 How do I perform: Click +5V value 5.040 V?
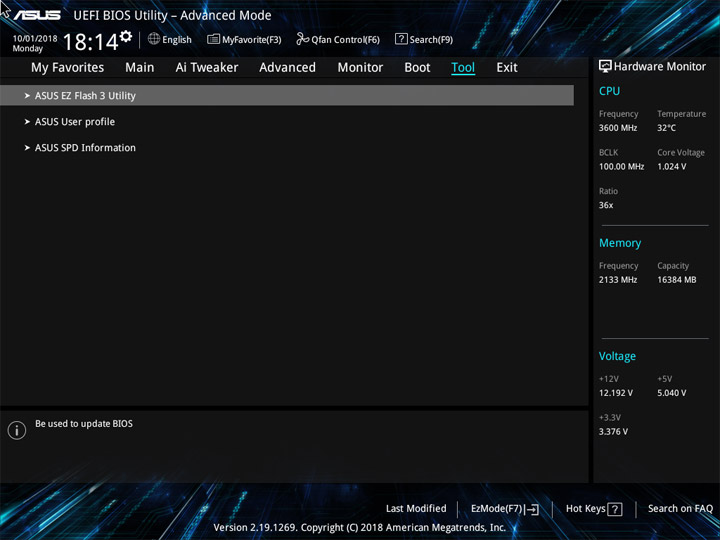tap(671, 393)
